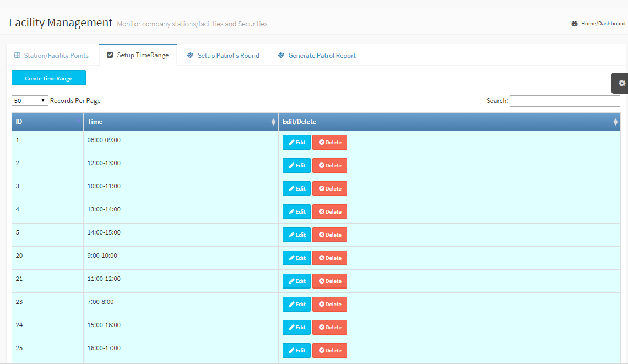
Task: Sort table by Time column arrows
Action: 273,122
